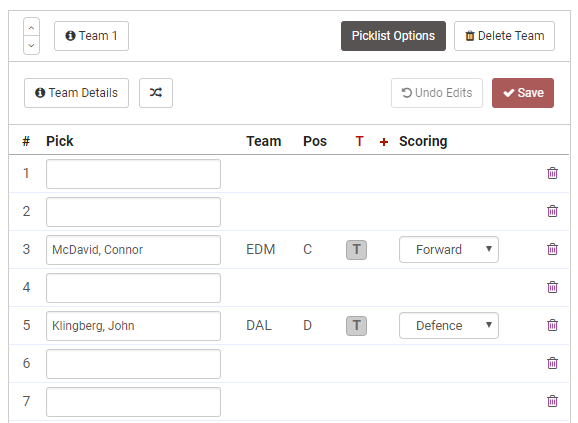Screen dimensions: 578x423
Task: Open the Forward scoring dropdown
Action: [449, 249]
